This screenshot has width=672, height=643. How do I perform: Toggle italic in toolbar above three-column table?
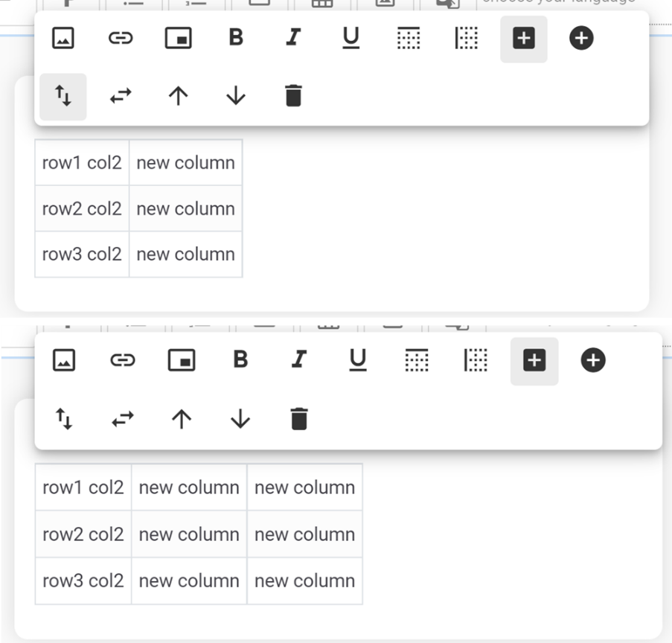[x=298, y=361]
